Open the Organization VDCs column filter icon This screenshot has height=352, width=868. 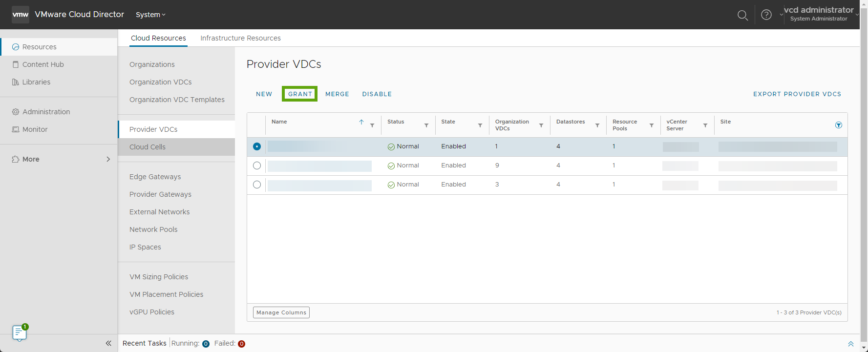pyautogui.click(x=541, y=125)
